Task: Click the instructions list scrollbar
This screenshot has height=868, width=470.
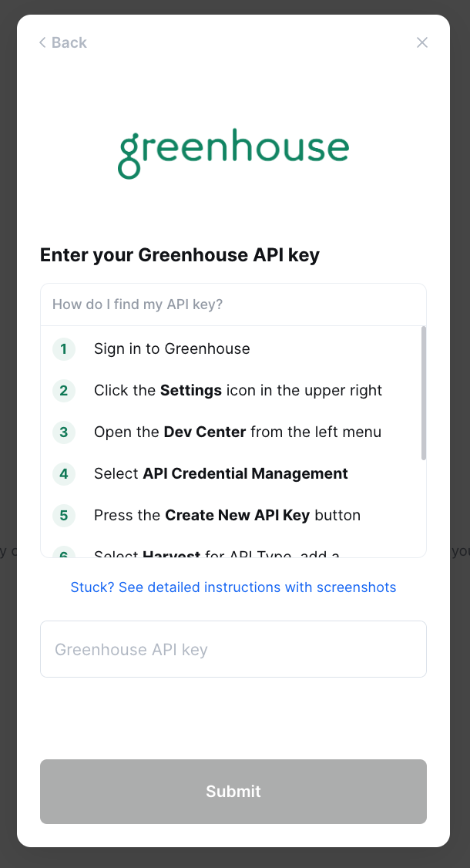Action: tap(424, 393)
